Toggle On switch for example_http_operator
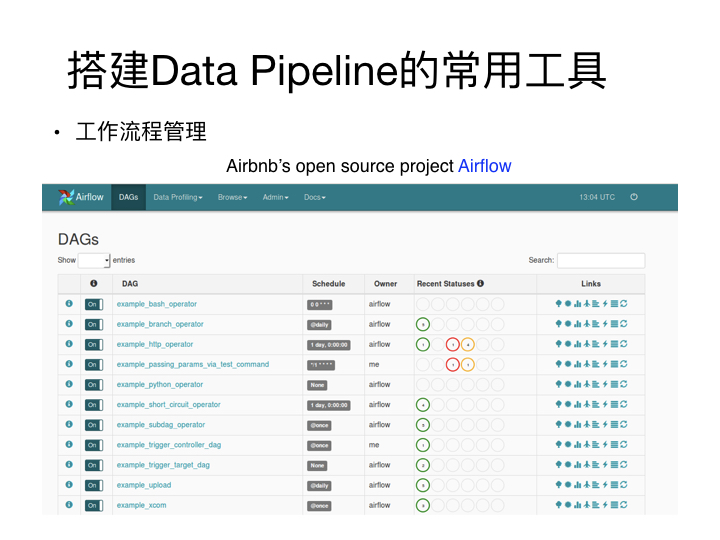This screenshot has height=540, width=720. [94, 345]
